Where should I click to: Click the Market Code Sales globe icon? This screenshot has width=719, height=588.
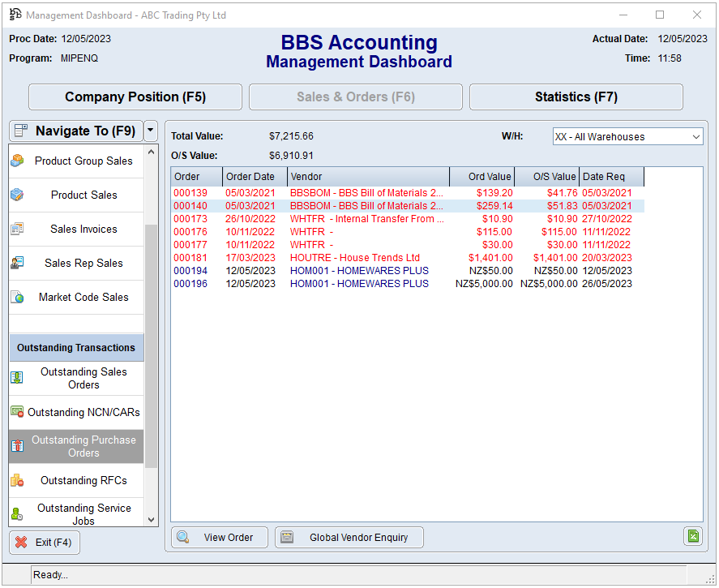17,297
